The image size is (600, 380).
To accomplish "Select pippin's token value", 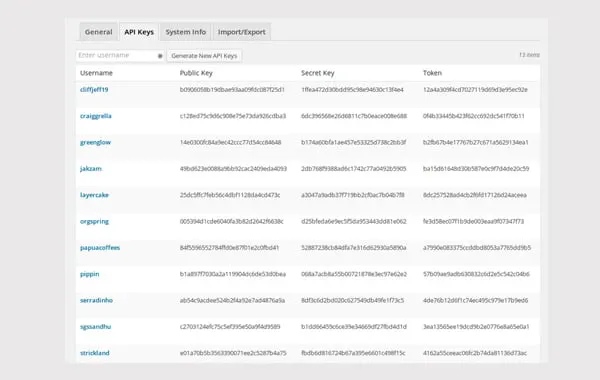I will (x=476, y=274).
